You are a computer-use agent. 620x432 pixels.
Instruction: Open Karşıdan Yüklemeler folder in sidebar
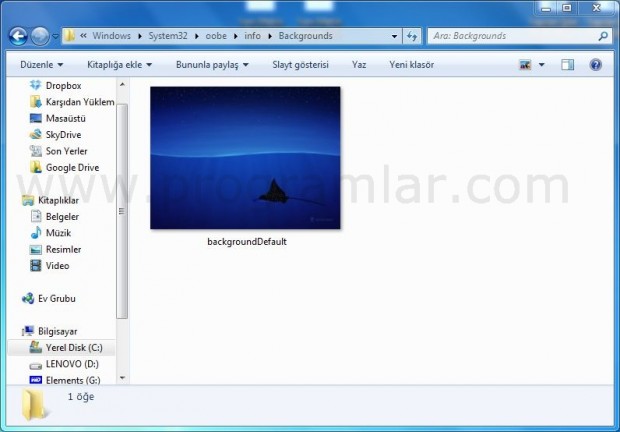coord(72,102)
